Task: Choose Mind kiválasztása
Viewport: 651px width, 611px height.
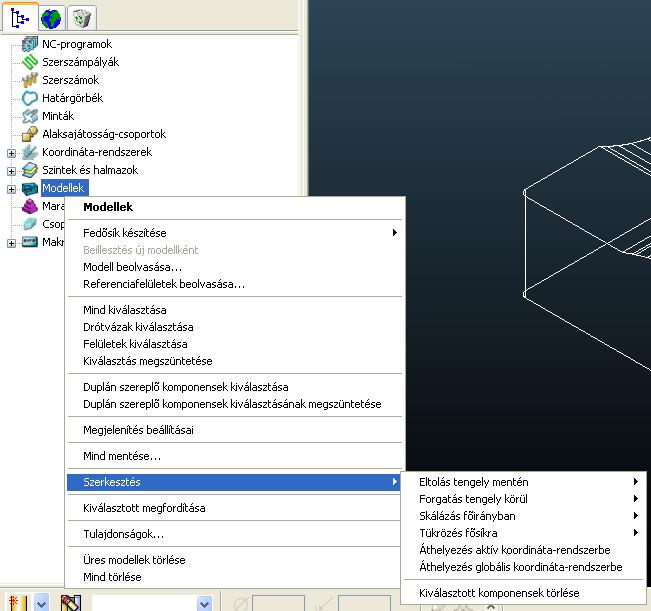Action: point(235,310)
